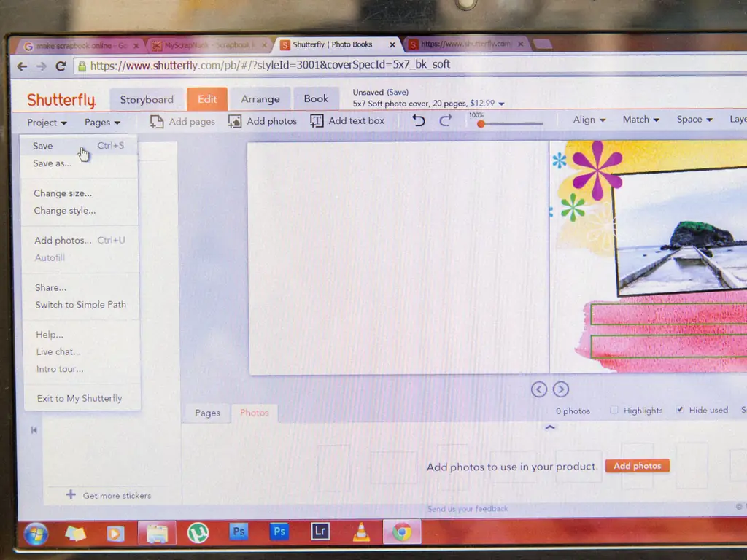Open uTorrent from the taskbar
747x560 pixels.
[198, 532]
